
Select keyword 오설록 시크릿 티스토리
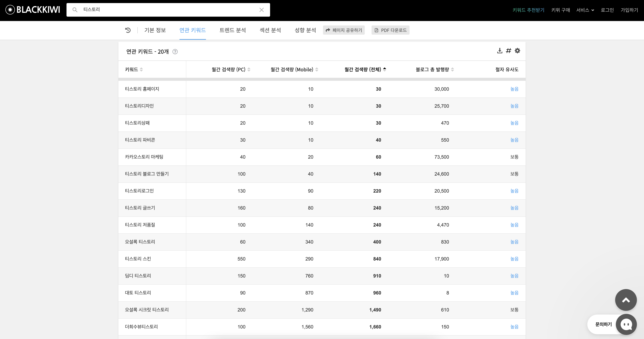[147, 310]
